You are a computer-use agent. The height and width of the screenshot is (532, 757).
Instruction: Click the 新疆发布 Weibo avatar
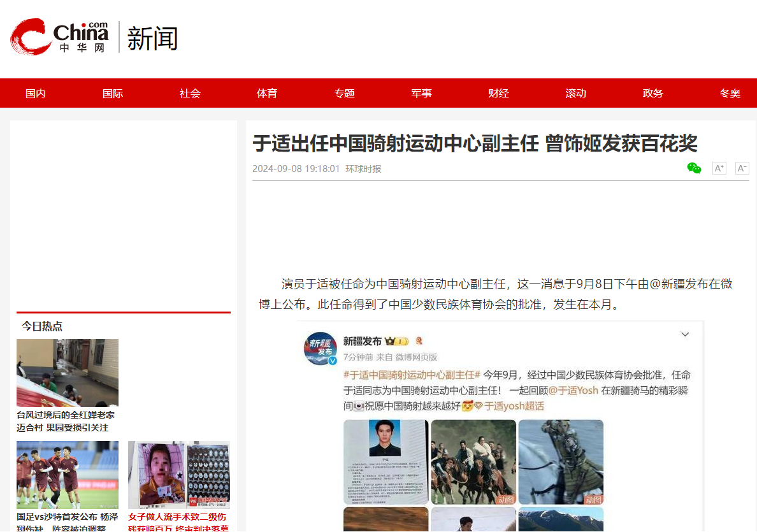pos(321,348)
